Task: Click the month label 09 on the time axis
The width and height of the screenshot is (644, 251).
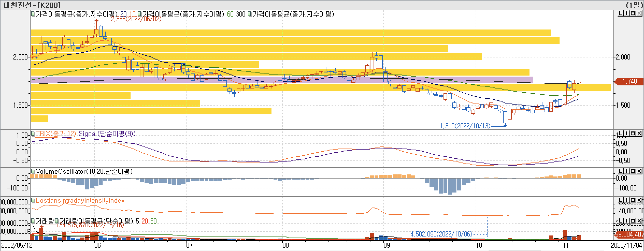Action: 387,245
